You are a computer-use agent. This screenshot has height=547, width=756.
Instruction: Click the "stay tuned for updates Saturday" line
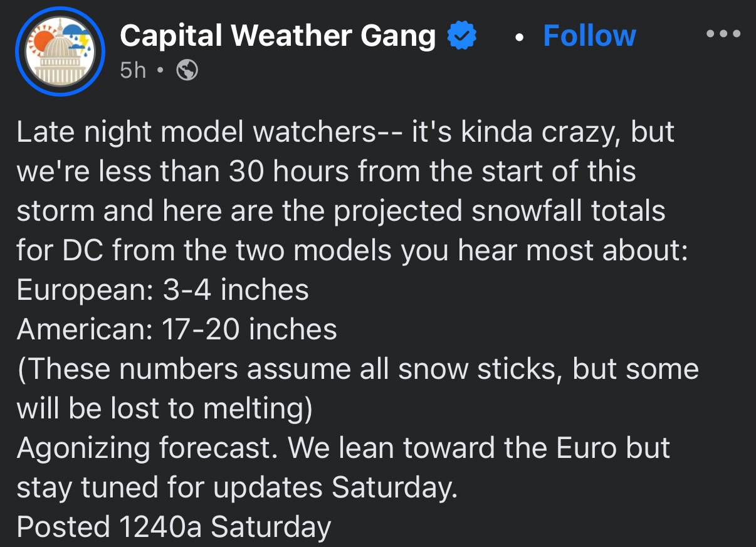[236, 487]
